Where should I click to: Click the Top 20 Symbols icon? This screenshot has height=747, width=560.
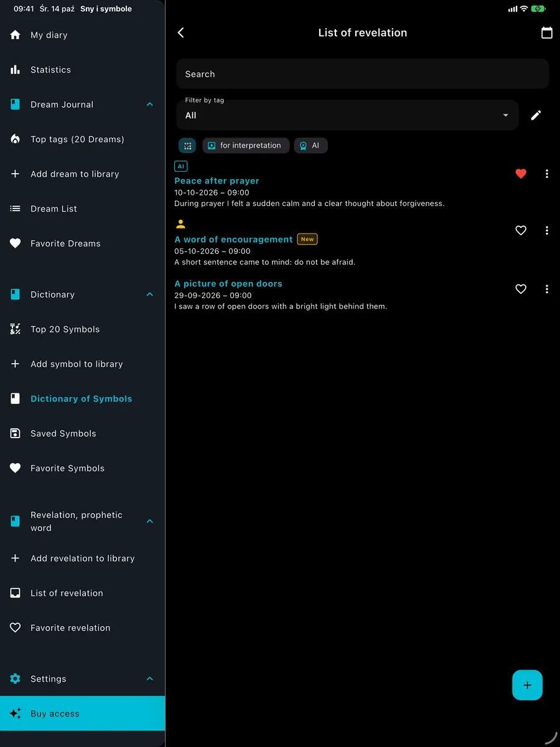pos(16,329)
